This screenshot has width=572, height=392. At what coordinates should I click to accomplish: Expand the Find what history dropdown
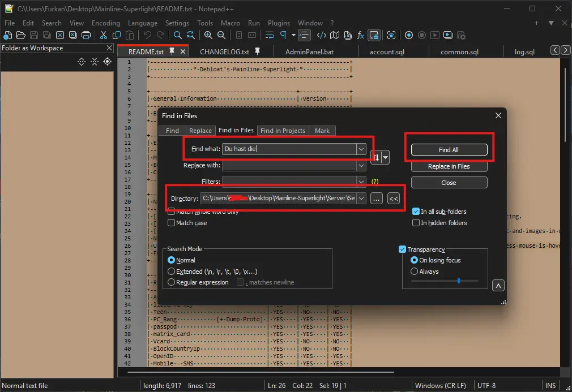click(x=361, y=149)
